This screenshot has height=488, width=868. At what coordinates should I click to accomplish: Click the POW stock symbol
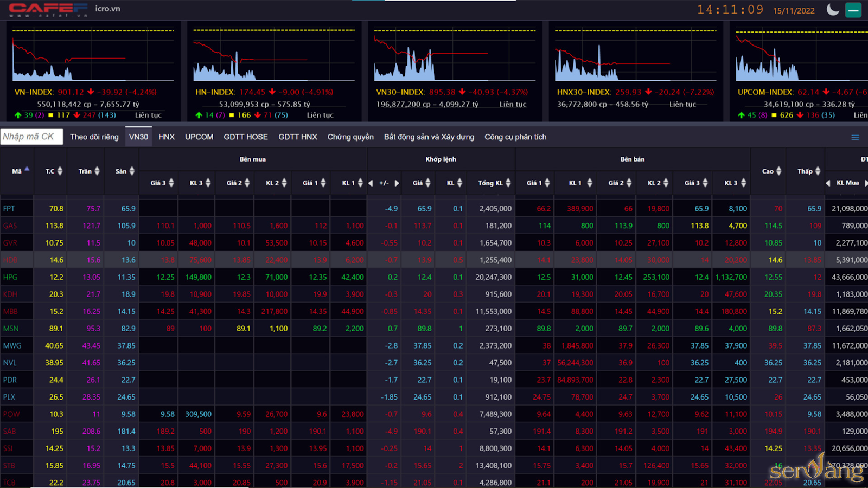point(11,414)
